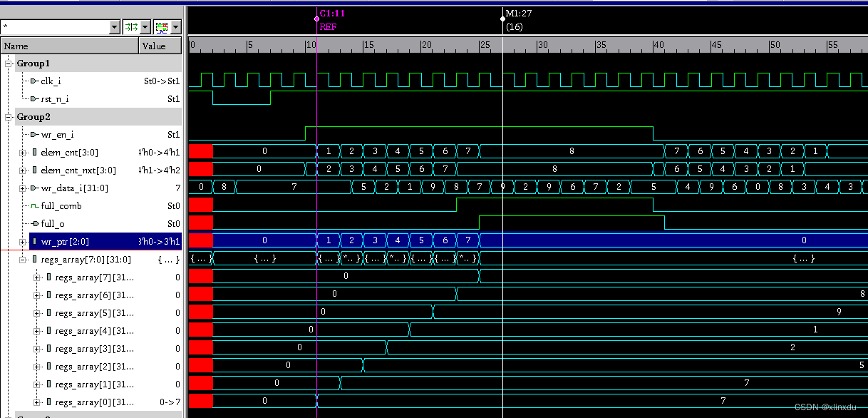868x418 pixels.
Task: Click the regs_array[4] register icon
Action: [x=49, y=331]
